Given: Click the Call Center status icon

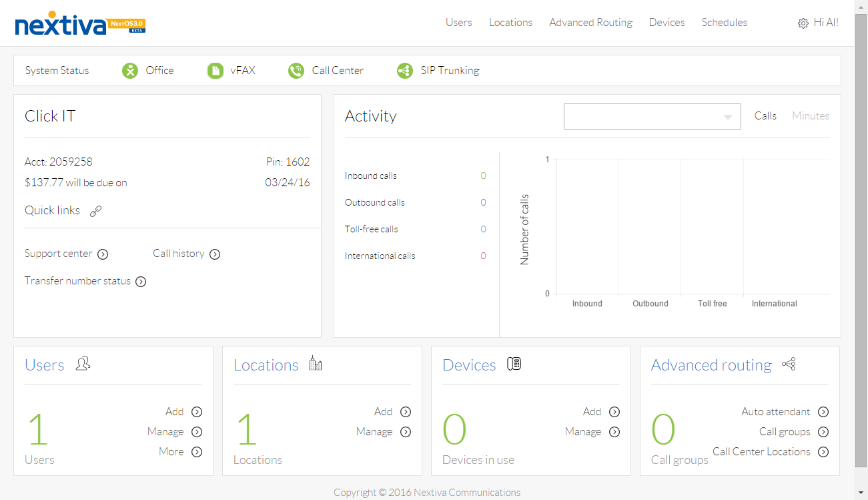Looking at the screenshot, I should pyautogui.click(x=296, y=70).
